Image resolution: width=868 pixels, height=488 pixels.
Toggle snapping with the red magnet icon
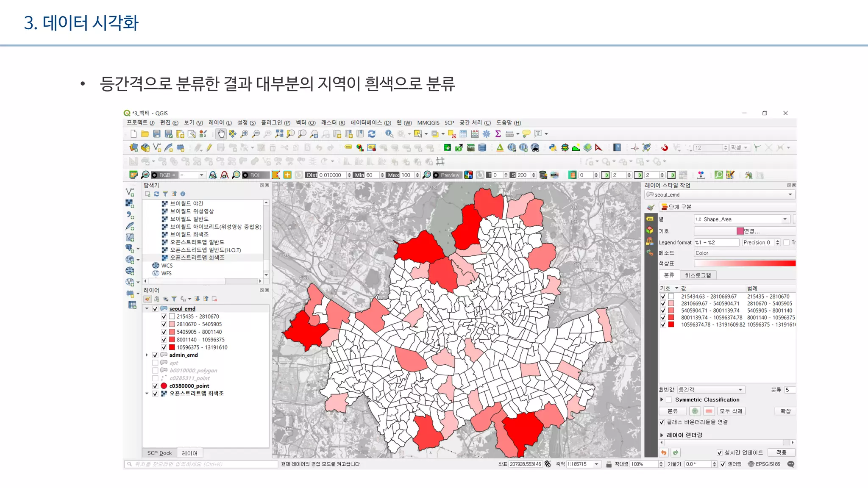coord(665,147)
